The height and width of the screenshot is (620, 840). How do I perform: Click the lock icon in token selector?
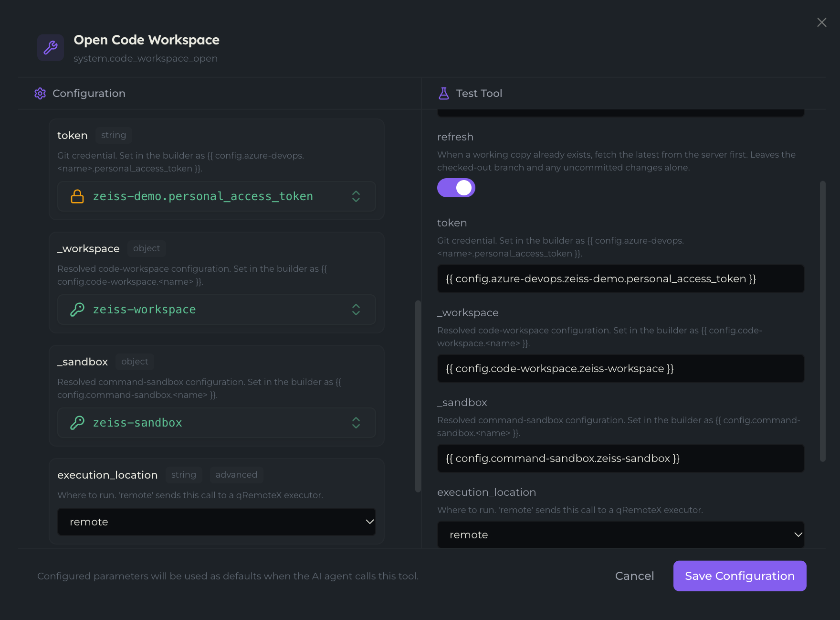tap(77, 196)
